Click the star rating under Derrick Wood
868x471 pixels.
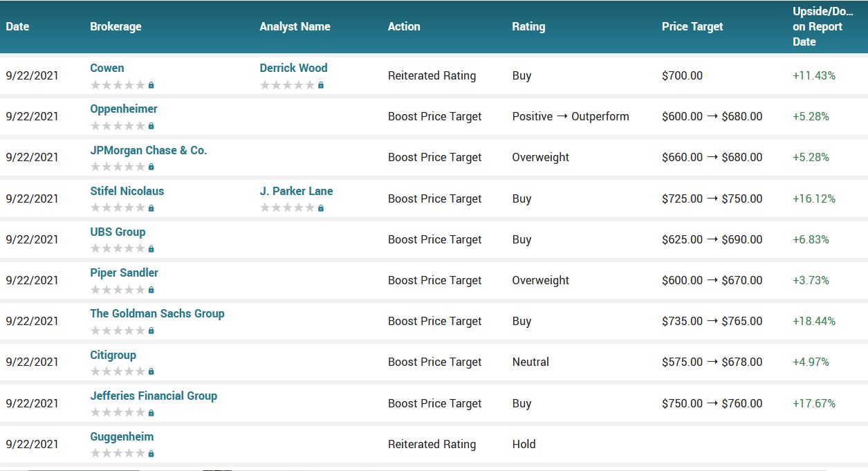(x=288, y=85)
